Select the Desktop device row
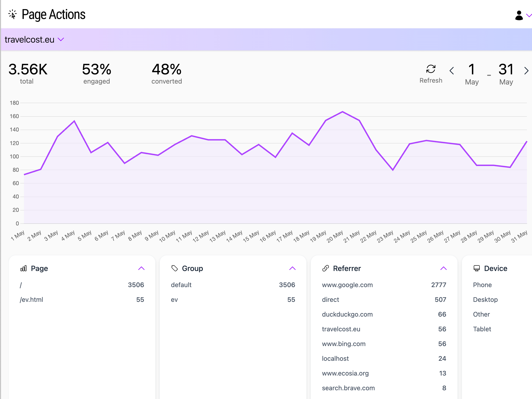The width and height of the screenshot is (532, 399). [502, 300]
